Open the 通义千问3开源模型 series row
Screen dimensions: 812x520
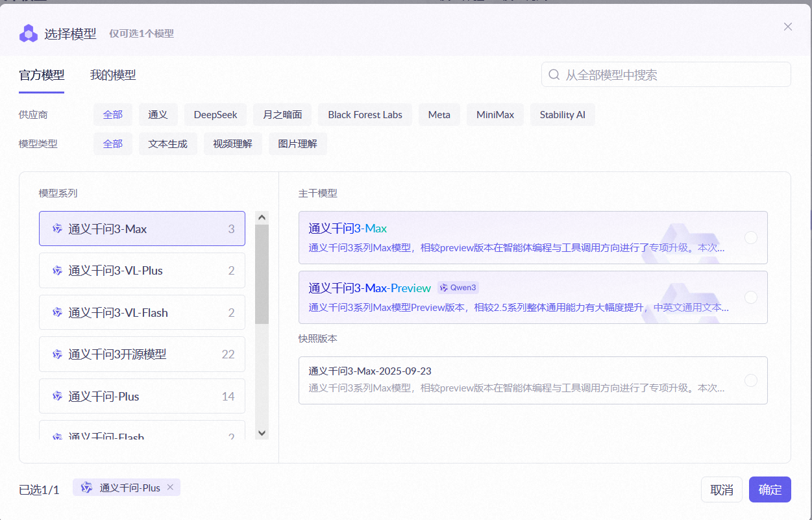tap(142, 354)
